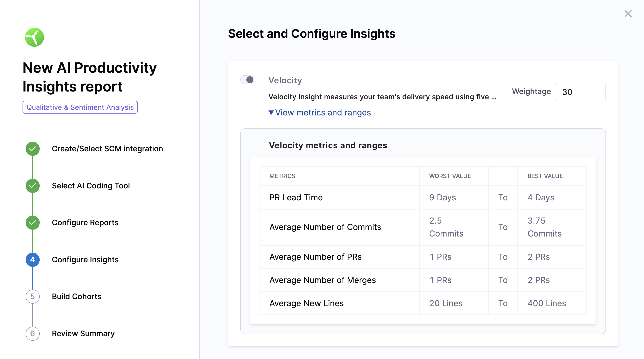Open the Configure Insights step label
The height and width of the screenshot is (359, 644).
point(85,260)
